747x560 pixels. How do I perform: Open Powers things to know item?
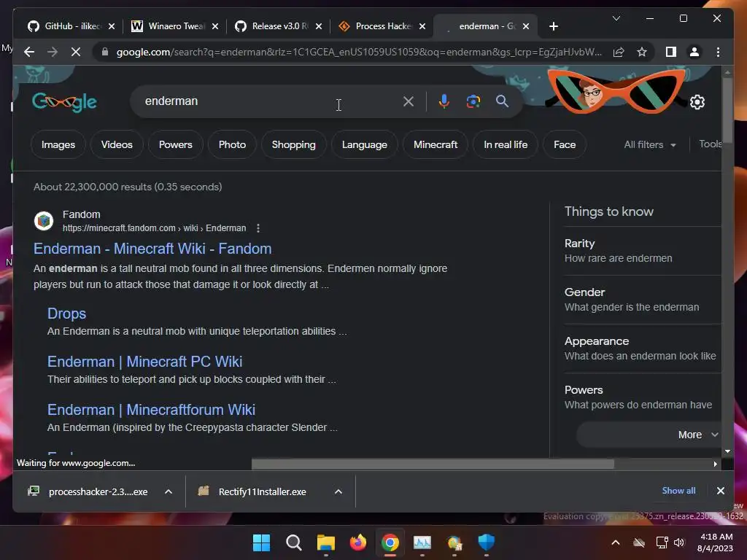642,397
